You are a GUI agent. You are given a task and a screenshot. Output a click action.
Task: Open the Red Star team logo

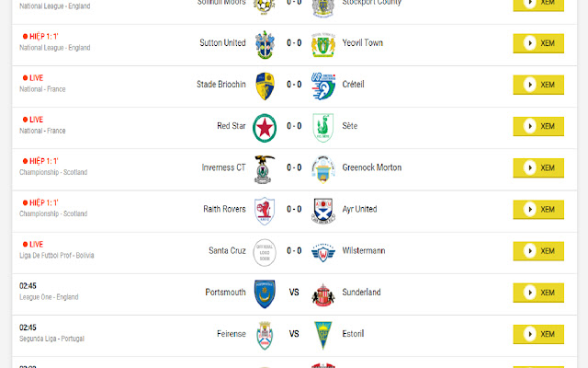point(265,128)
